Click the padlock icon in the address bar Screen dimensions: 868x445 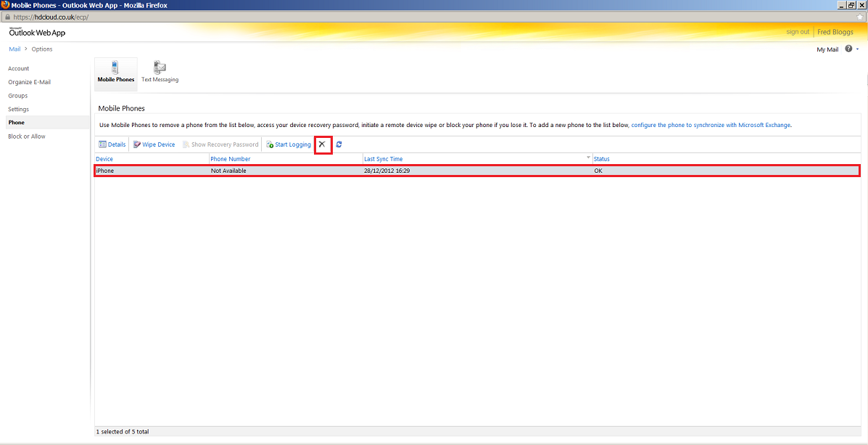7,17
